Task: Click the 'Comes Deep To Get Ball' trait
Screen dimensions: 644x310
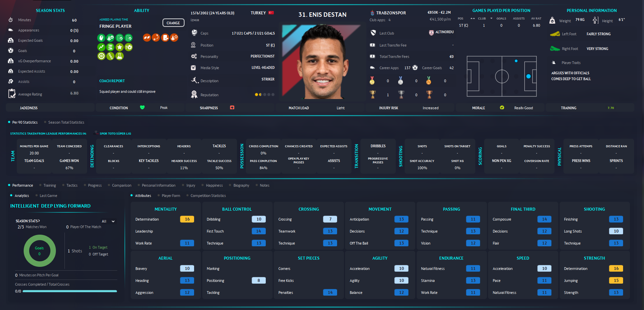Action: pos(571,79)
